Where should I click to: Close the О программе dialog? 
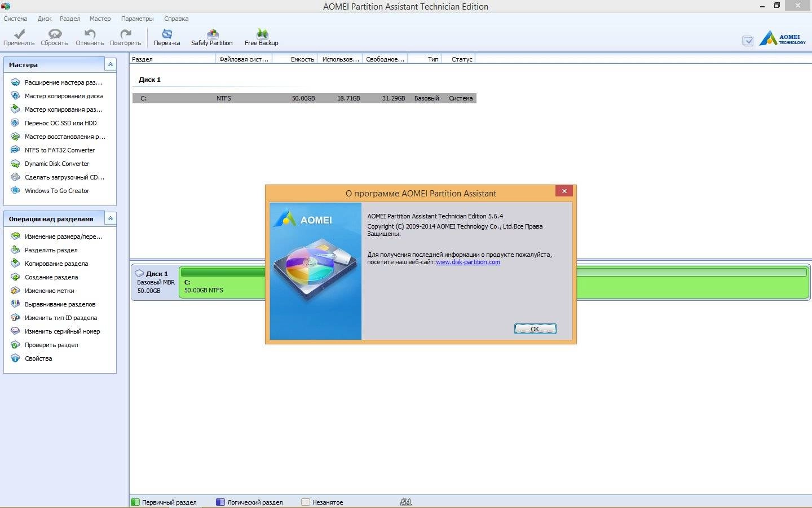pyautogui.click(x=564, y=191)
